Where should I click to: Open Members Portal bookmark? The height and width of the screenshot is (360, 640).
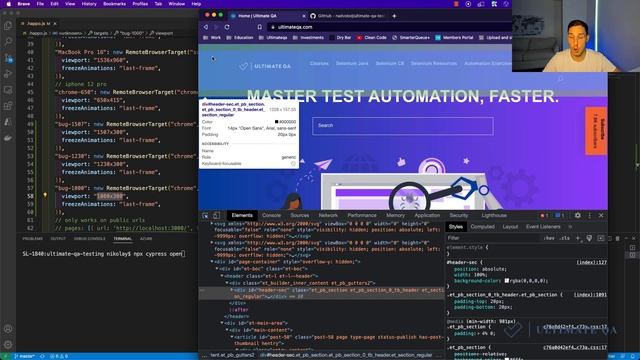point(454,38)
